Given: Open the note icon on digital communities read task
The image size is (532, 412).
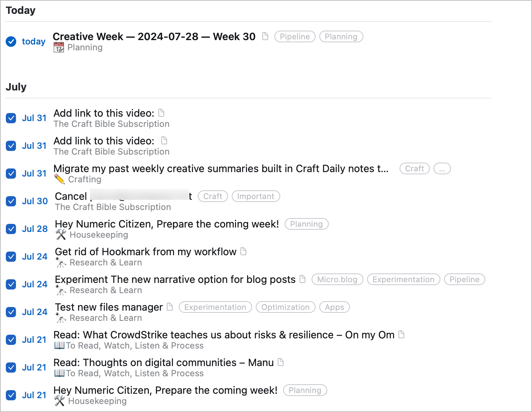Looking at the screenshot, I should tap(280, 362).
